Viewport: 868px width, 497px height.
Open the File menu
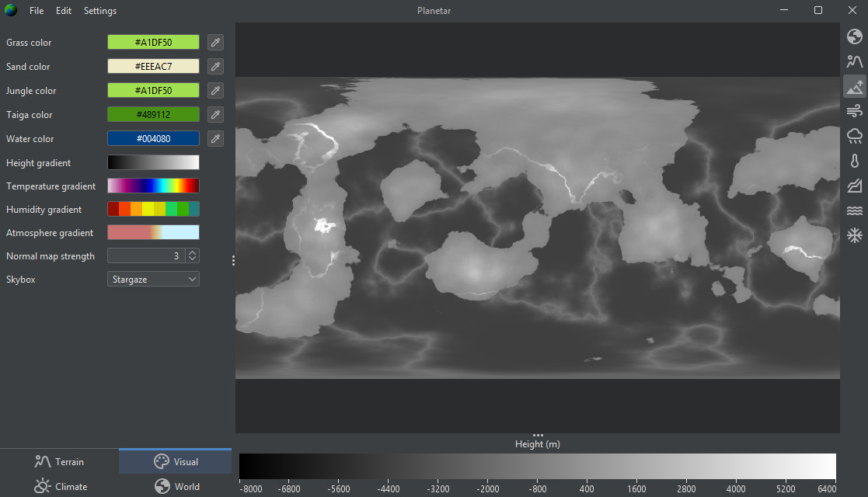coord(37,11)
